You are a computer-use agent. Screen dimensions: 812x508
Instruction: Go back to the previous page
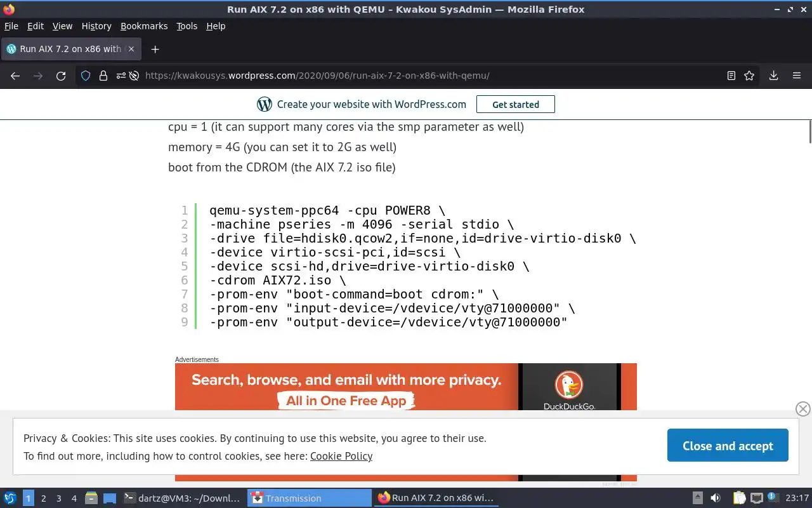(15, 76)
